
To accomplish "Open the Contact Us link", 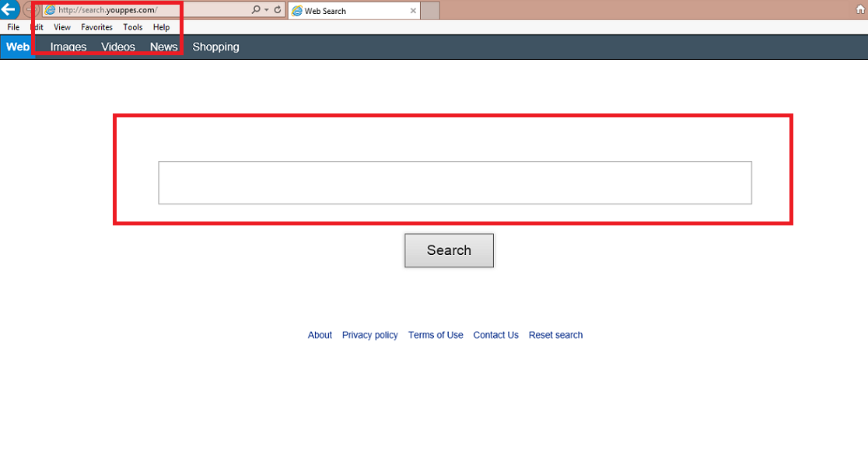I will click(x=496, y=335).
